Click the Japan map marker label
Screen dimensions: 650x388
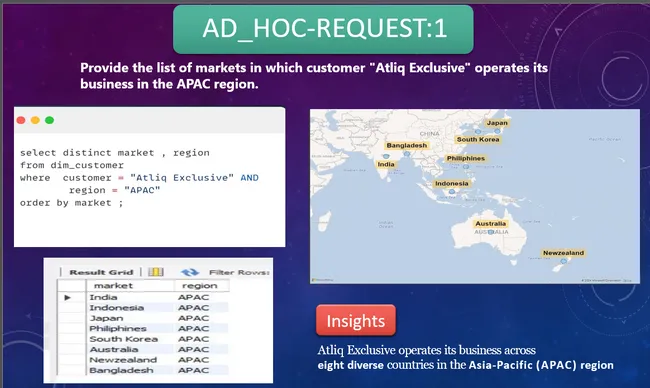[497, 123]
